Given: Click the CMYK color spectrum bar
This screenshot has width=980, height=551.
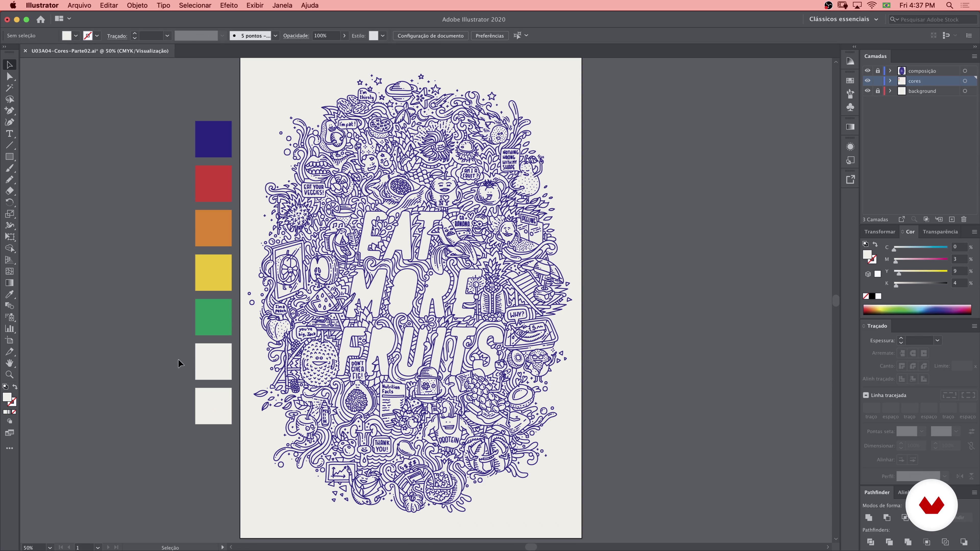Looking at the screenshot, I should tap(917, 309).
